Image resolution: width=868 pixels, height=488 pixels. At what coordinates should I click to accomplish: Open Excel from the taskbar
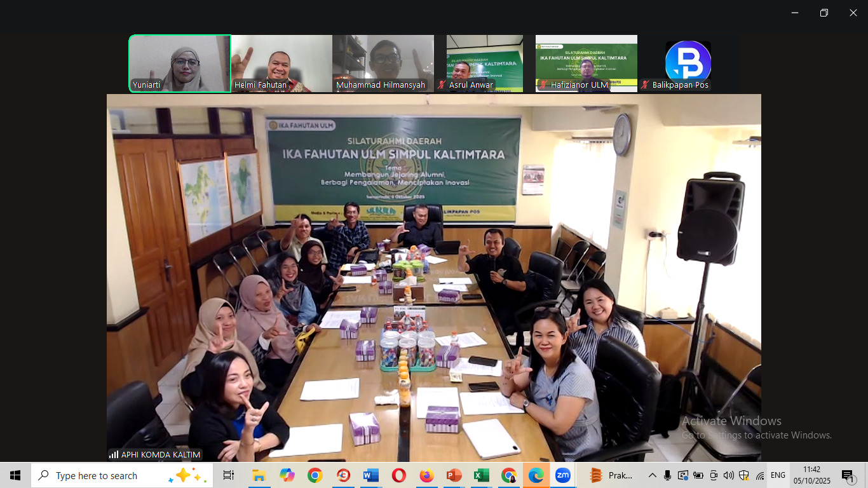pos(481,475)
